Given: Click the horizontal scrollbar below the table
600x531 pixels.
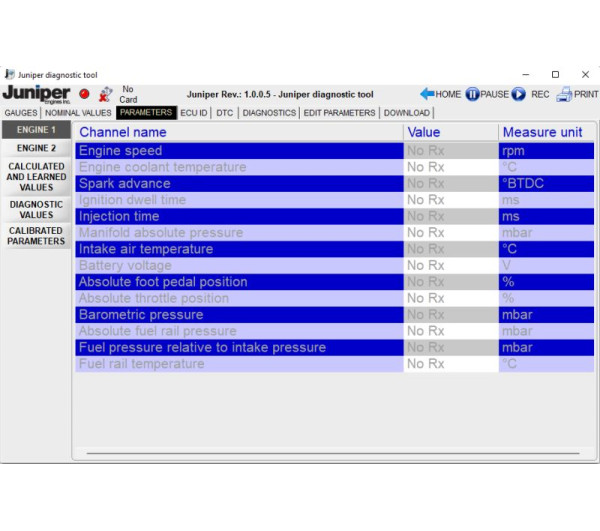Looking at the screenshot, I should [335, 453].
